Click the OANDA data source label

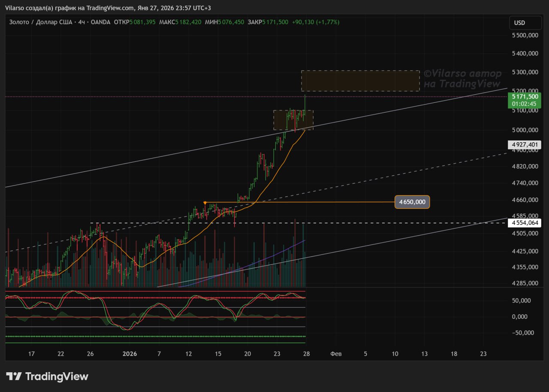tap(101, 22)
